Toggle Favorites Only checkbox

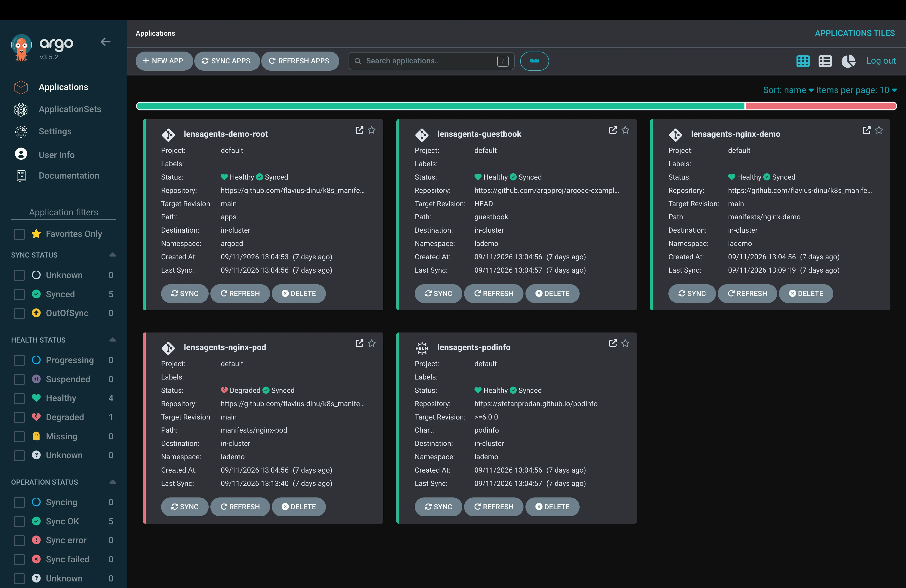19,234
